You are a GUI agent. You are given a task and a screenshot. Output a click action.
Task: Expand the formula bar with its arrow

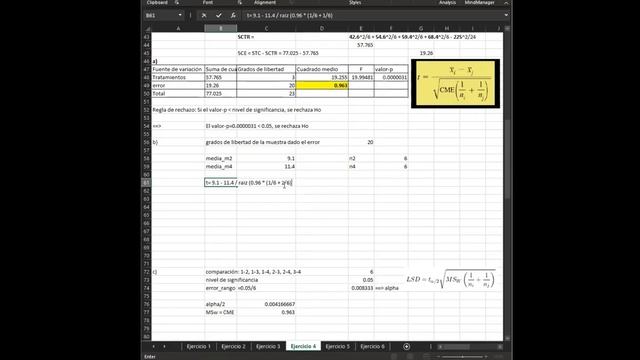tap(506, 16)
